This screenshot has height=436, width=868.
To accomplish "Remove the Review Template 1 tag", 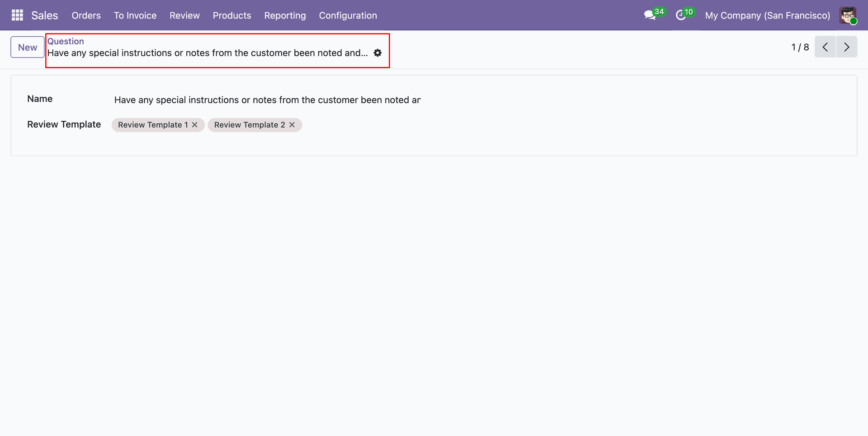I will click(195, 125).
